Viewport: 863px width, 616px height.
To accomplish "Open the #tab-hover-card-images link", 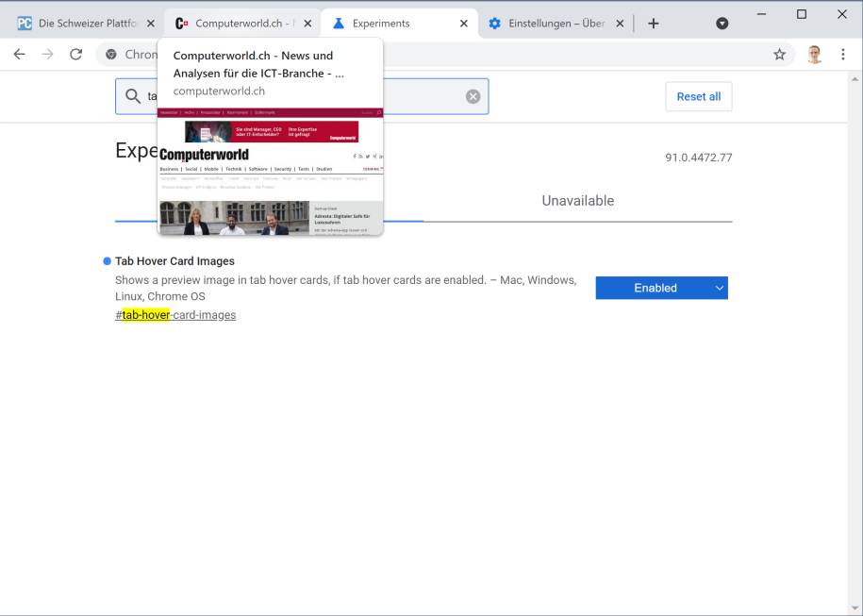I will 174,314.
